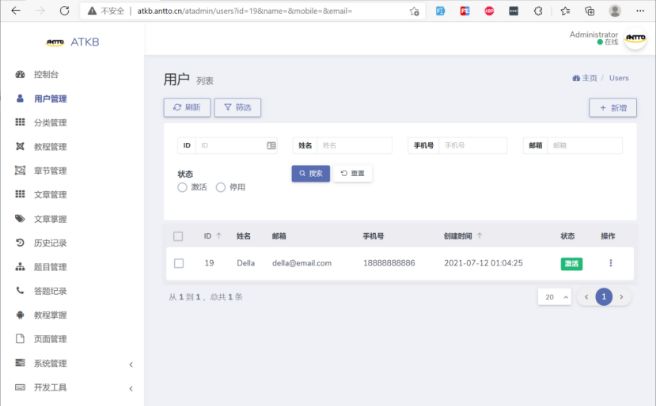Sort by 创建时间 column arrow
The image size is (656, 406).
(479, 236)
